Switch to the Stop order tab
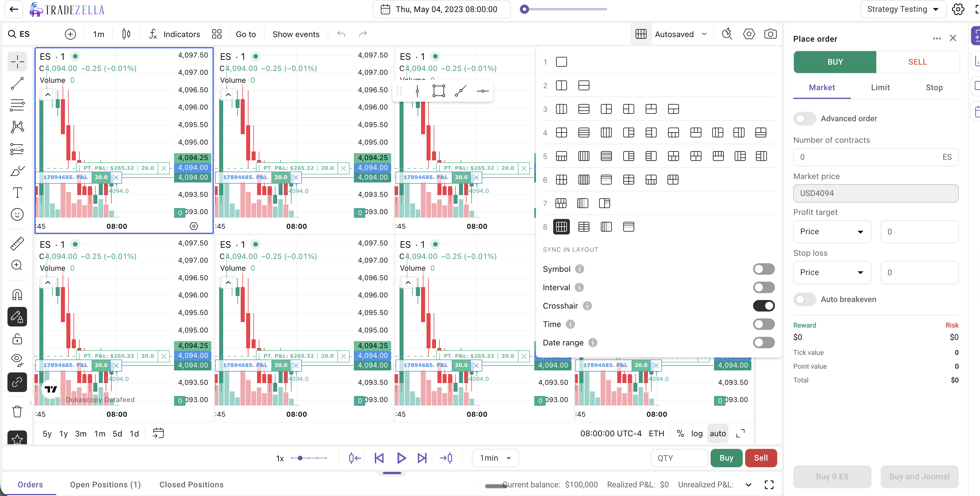Screen dimensions: 980x496 tap(934, 88)
